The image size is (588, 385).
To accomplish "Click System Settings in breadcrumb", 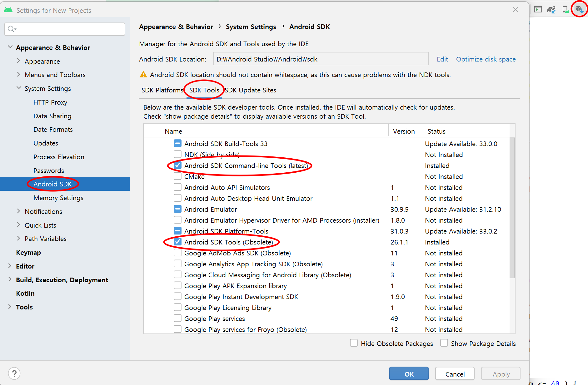I will coord(251,27).
